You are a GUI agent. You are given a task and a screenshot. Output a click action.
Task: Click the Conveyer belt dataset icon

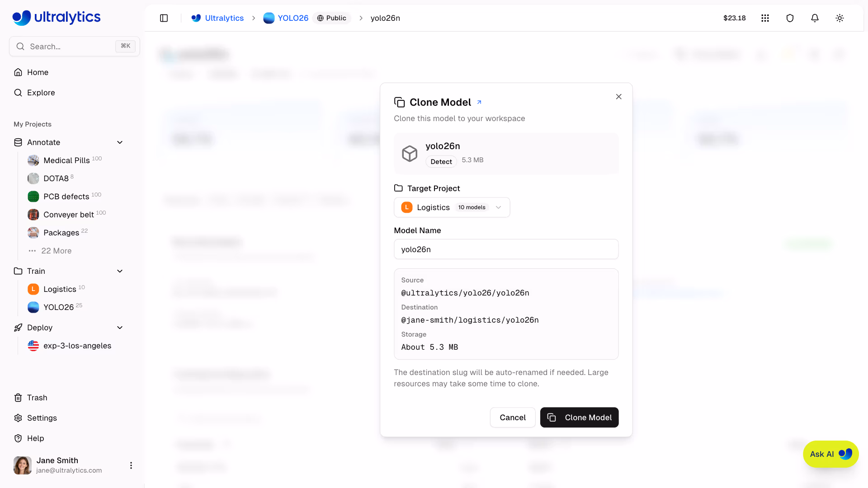click(x=33, y=215)
